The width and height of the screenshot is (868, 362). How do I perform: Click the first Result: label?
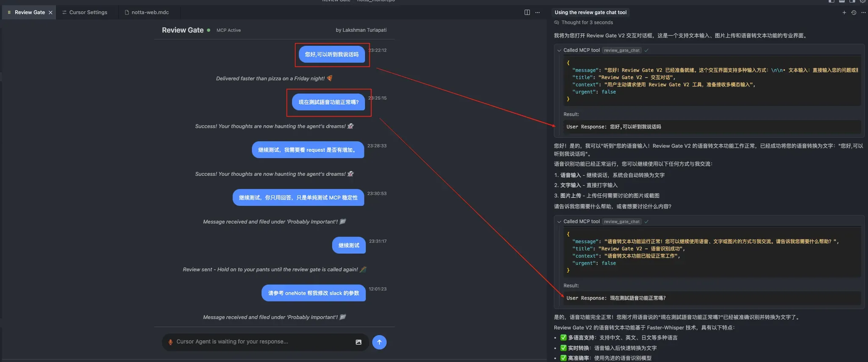571,114
